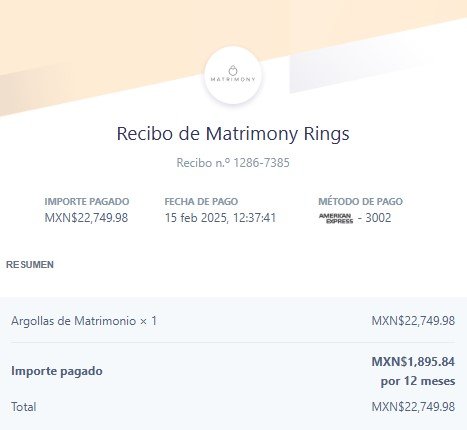Click the bold Importe pagado row label
The height and width of the screenshot is (430, 467).
tap(57, 371)
